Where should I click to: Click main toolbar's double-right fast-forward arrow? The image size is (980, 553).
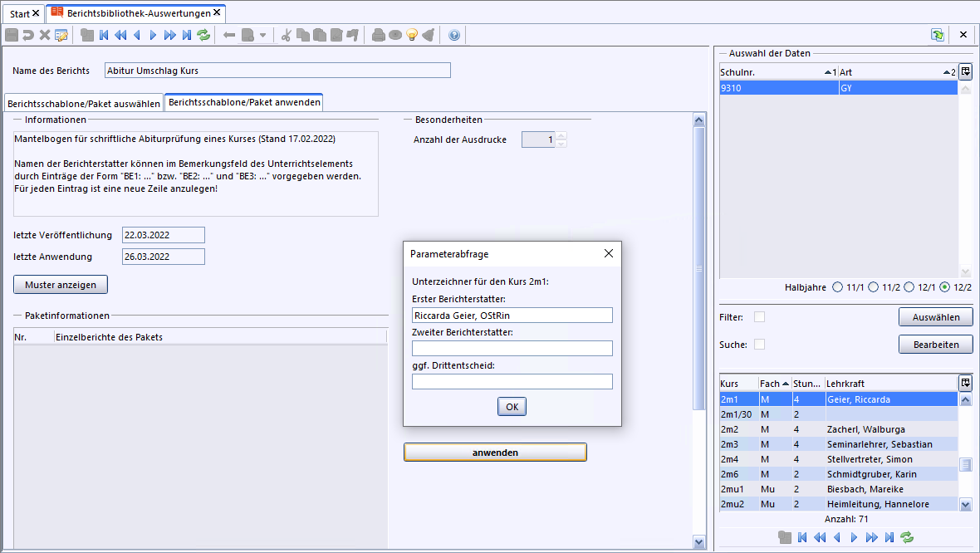pyautogui.click(x=170, y=35)
